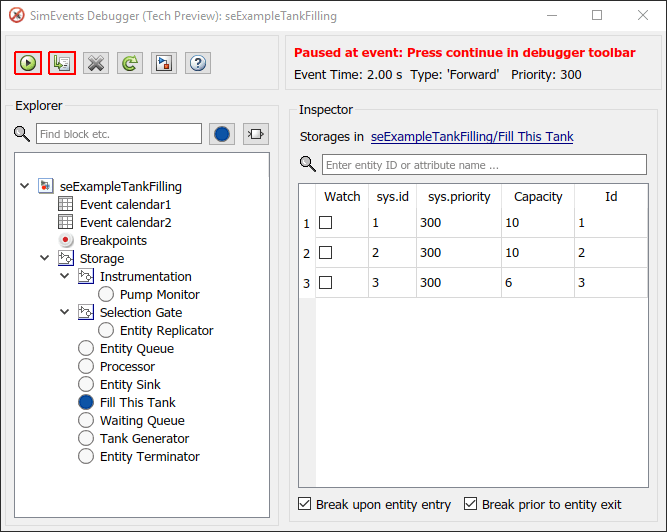667x532 pixels.
Task: Click the entity ID search field
Action: [484, 165]
